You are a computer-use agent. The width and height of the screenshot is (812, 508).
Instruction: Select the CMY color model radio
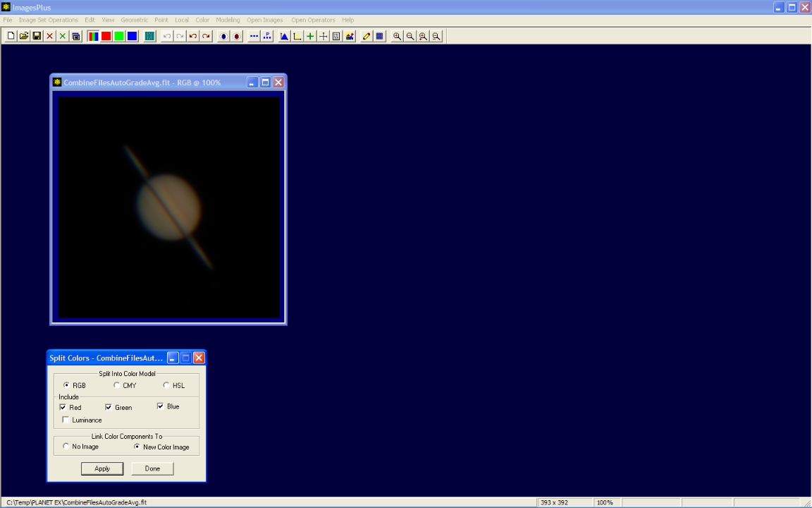pos(116,385)
